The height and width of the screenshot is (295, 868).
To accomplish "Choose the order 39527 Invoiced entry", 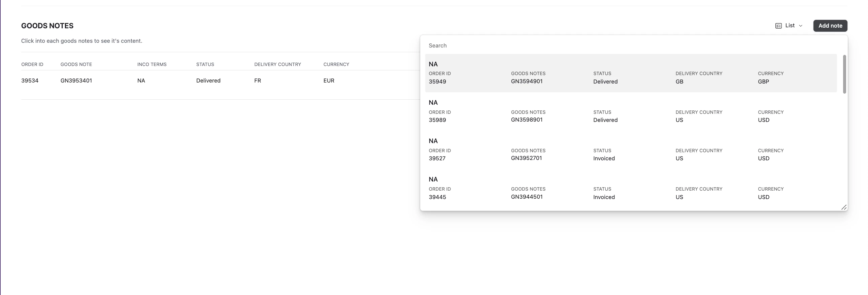I will pos(631,150).
